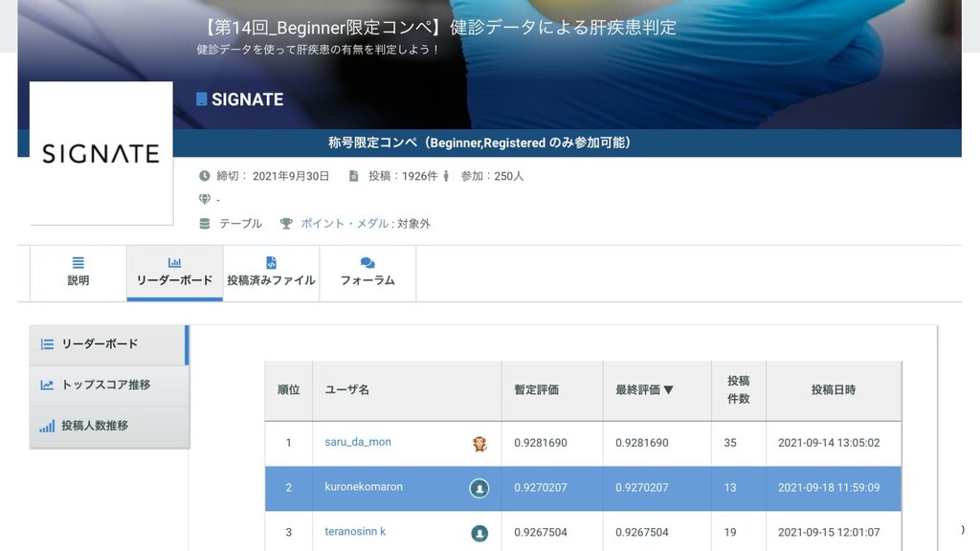Click the submission count 19
Screen dimensions: 980x551
coord(730,532)
